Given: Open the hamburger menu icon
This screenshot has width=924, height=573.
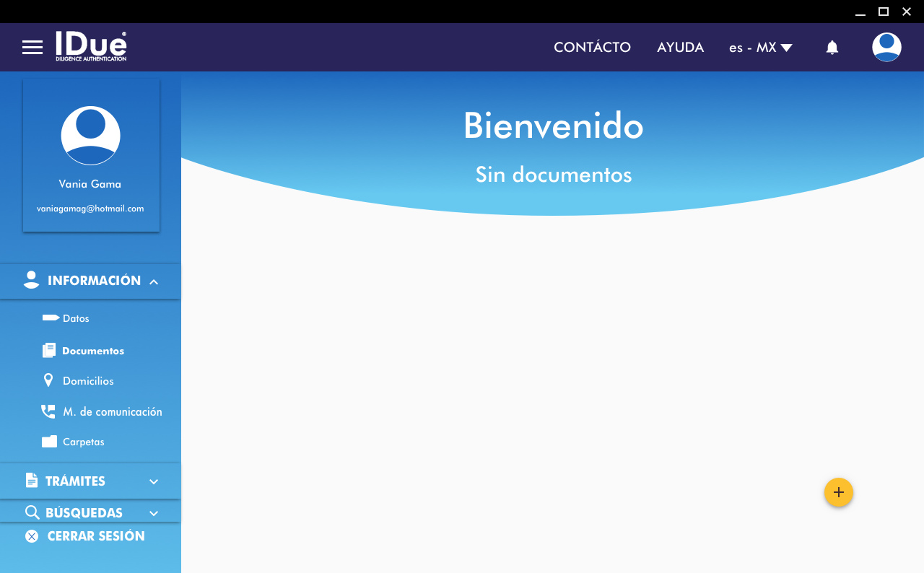Looking at the screenshot, I should point(32,48).
